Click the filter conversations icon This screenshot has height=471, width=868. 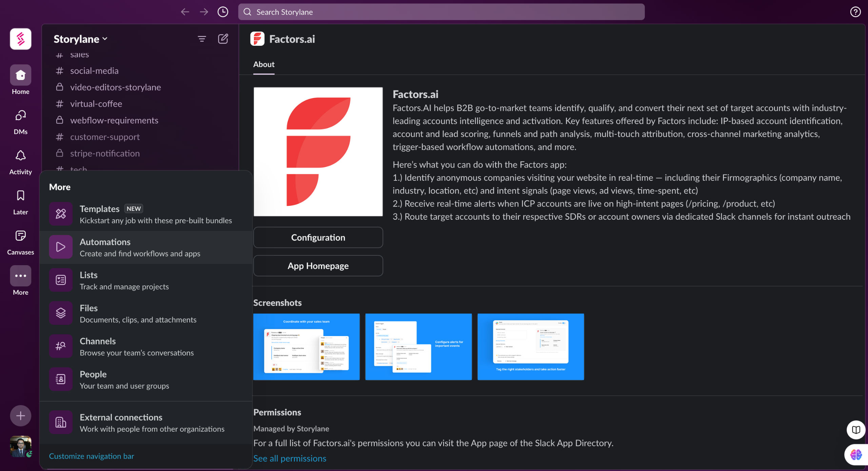tap(202, 39)
